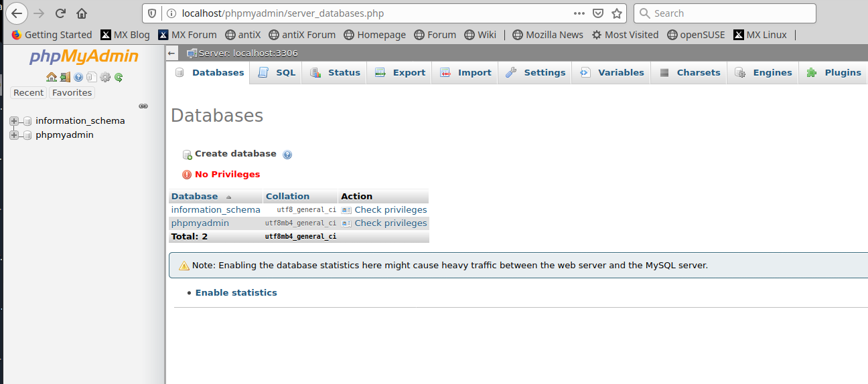The width and height of the screenshot is (868, 384).
Task: Click Enable statistics link
Action: [x=236, y=293]
